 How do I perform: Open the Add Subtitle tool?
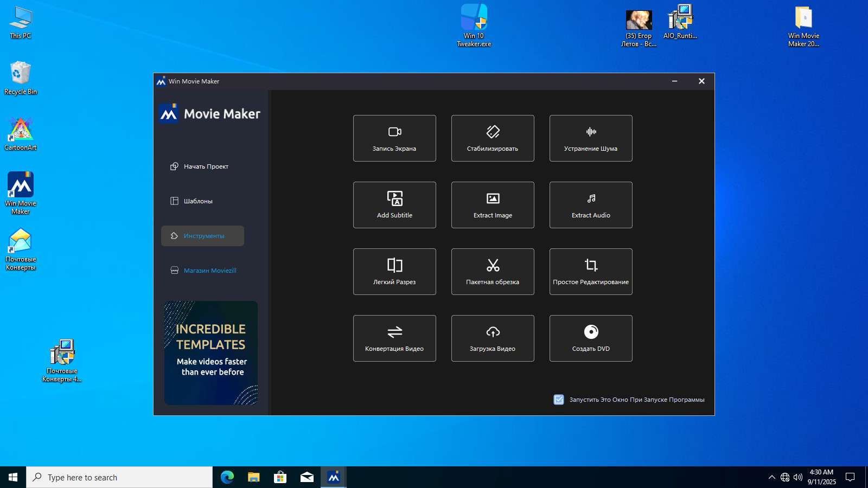coord(394,205)
